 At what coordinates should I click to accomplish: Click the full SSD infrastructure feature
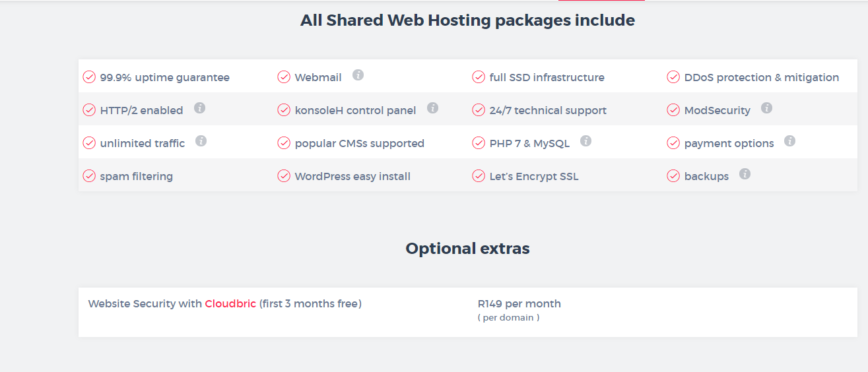pos(547,78)
